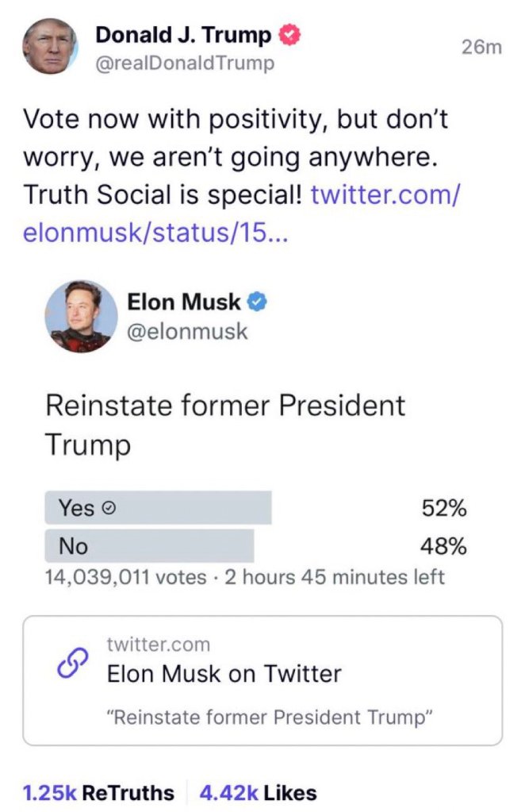Open Elon Musk's profile picture

pyautogui.click(x=77, y=315)
